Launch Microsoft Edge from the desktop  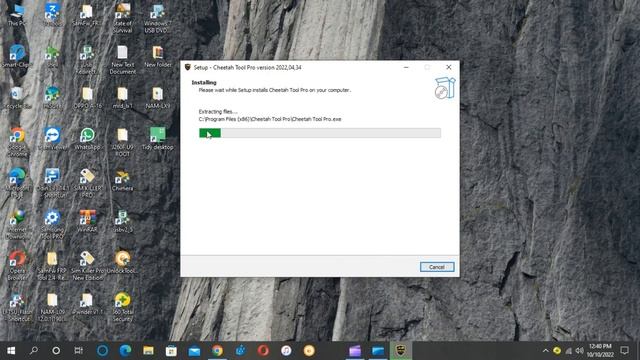pyautogui.click(x=17, y=183)
